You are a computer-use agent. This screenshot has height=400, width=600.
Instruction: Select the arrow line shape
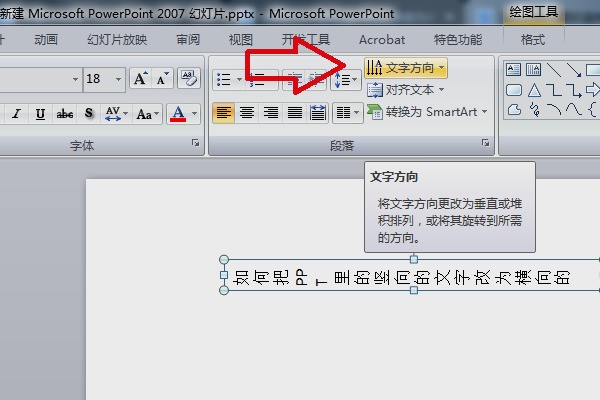coord(574,70)
